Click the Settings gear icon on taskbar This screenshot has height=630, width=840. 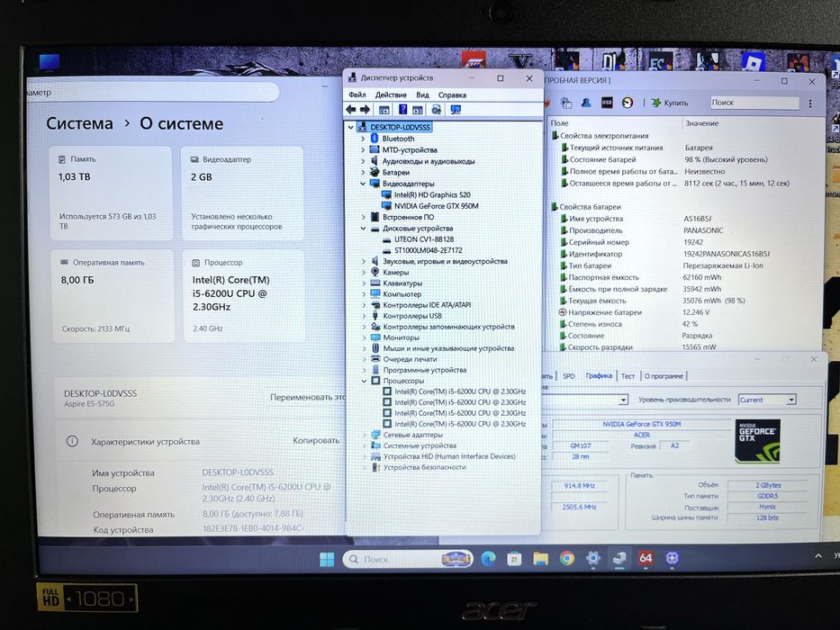(x=593, y=558)
